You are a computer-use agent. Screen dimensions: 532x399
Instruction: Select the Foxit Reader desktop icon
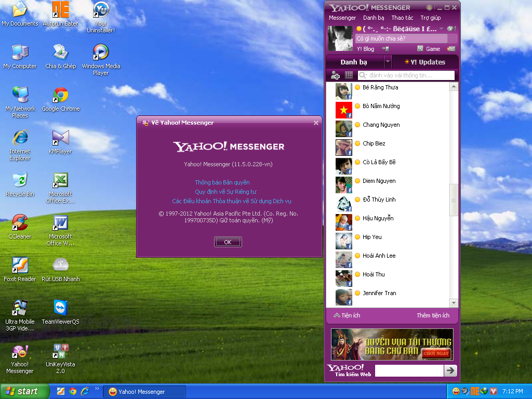click(20, 270)
